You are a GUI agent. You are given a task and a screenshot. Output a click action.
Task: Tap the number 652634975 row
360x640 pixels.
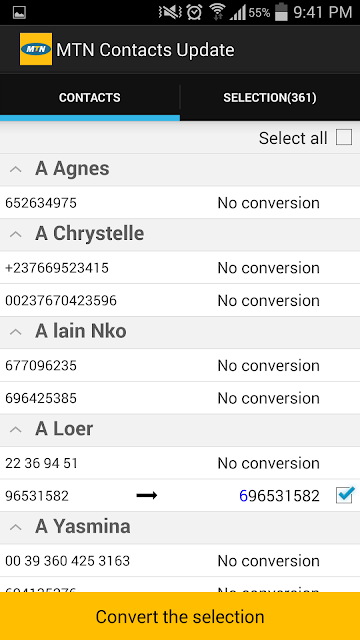pos(180,202)
